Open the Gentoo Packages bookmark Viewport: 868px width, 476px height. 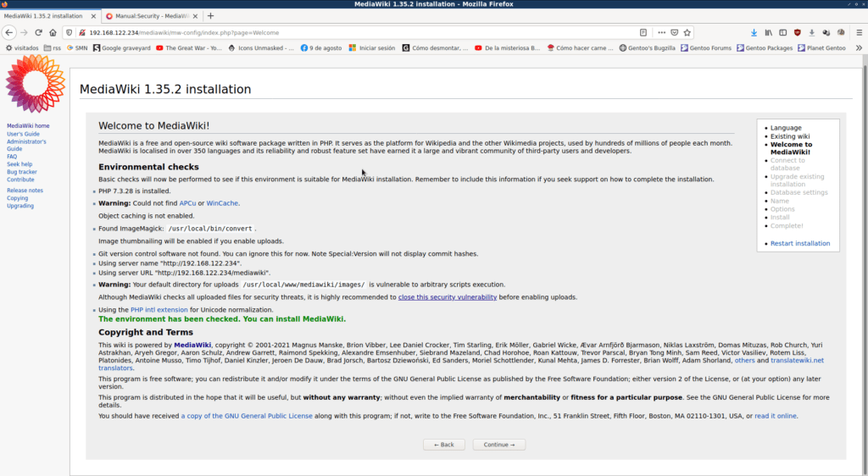point(765,48)
